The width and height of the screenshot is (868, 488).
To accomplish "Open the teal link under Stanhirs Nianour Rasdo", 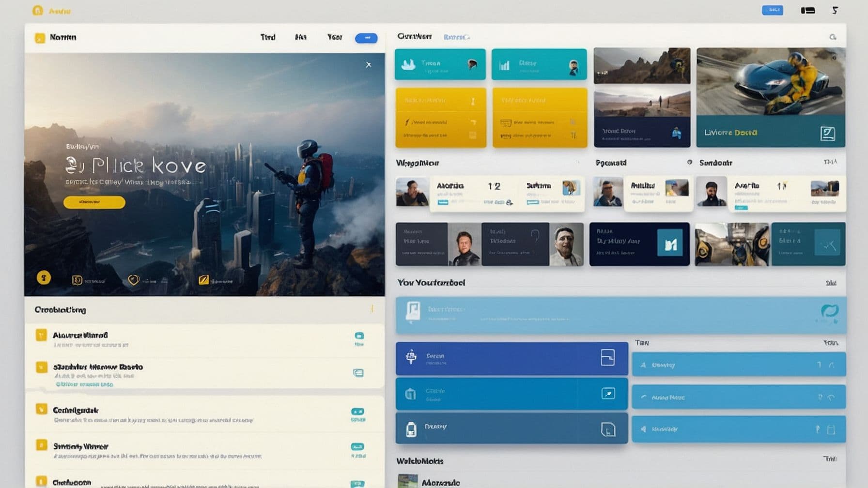I will 84,384.
